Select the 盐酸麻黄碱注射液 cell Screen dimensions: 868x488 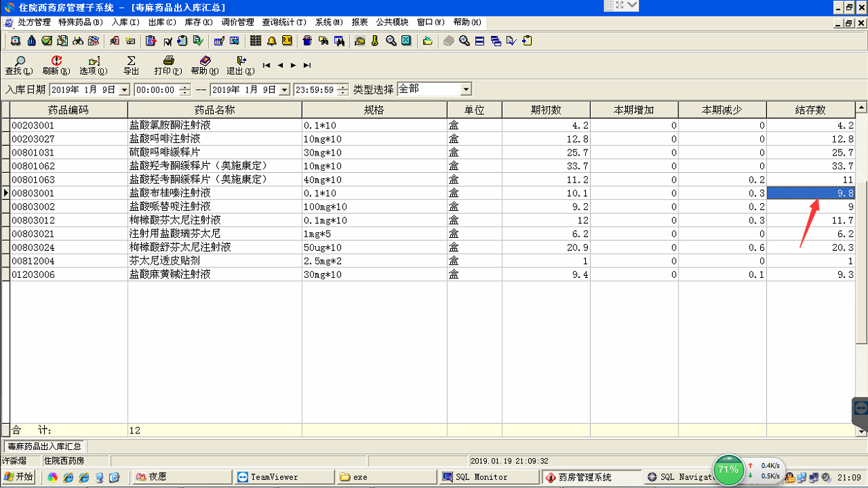(214, 274)
